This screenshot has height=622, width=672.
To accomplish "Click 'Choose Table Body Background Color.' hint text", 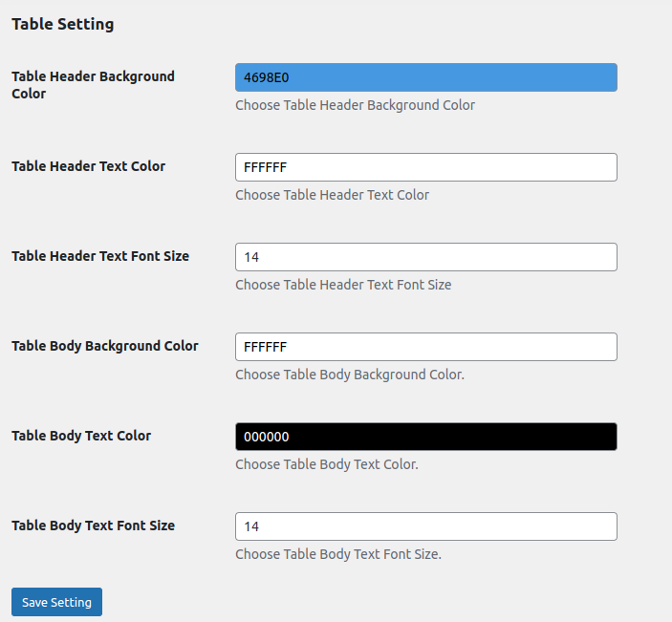I will [350, 375].
